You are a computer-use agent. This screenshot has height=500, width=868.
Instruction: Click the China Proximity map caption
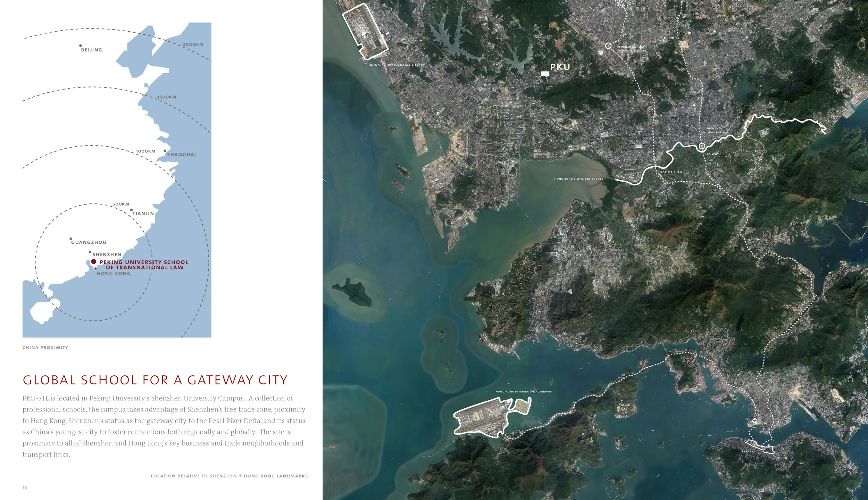45,348
